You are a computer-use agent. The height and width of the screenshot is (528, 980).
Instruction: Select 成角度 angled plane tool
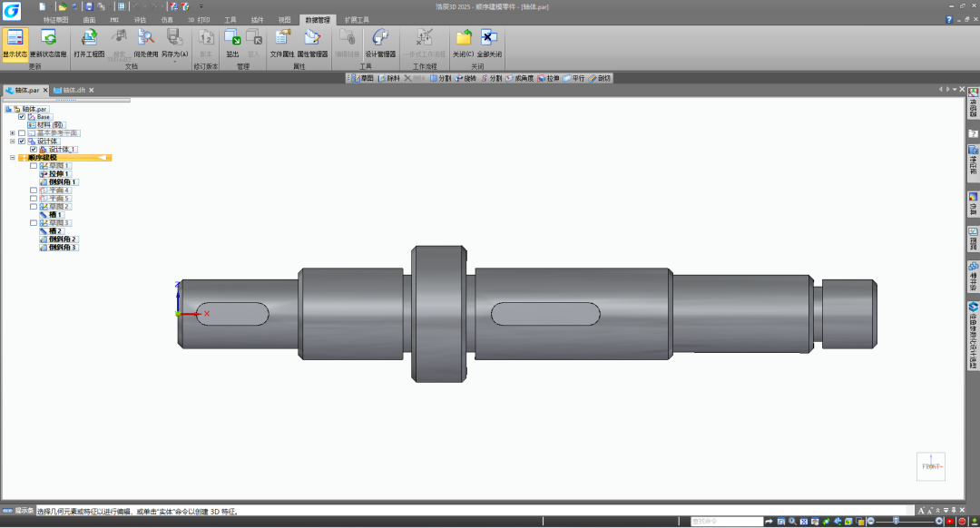[519, 78]
